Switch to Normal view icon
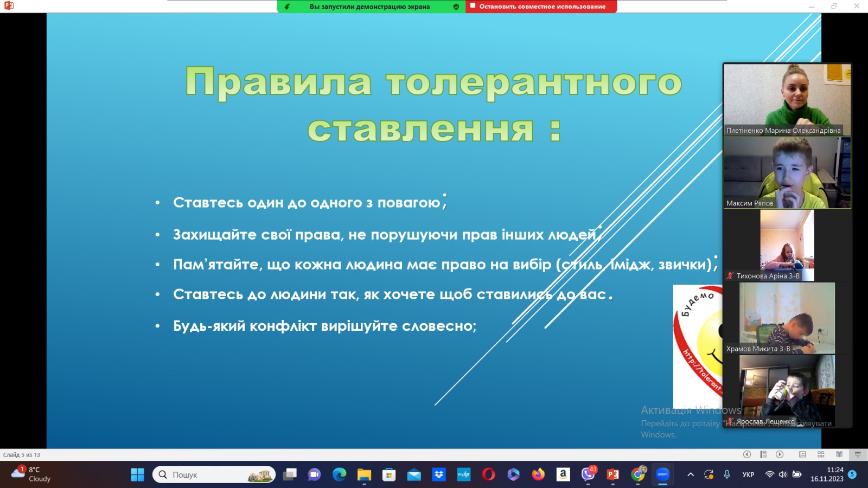Screen dimensions: 868x488 coord(802,454)
